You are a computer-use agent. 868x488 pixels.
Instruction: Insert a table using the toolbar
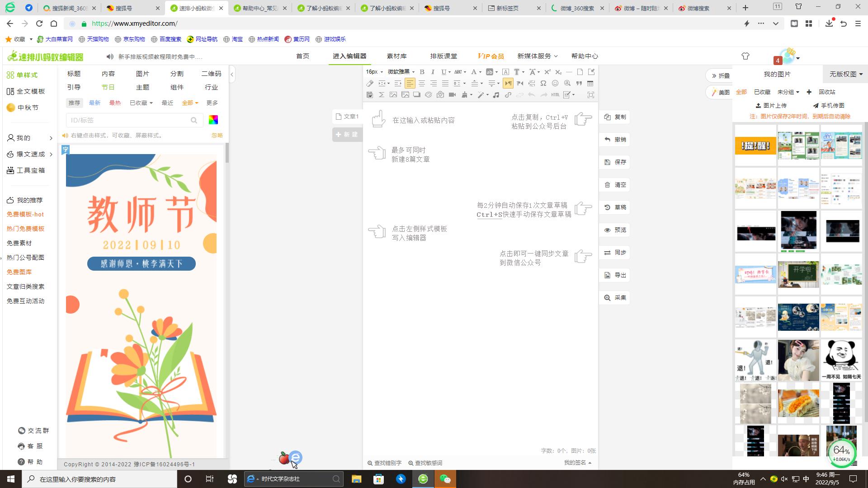(x=590, y=83)
